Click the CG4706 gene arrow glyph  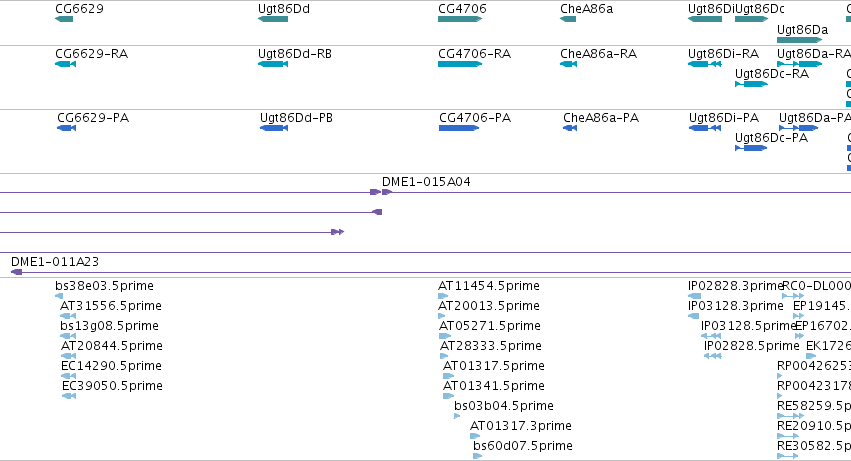click(460, 19)
